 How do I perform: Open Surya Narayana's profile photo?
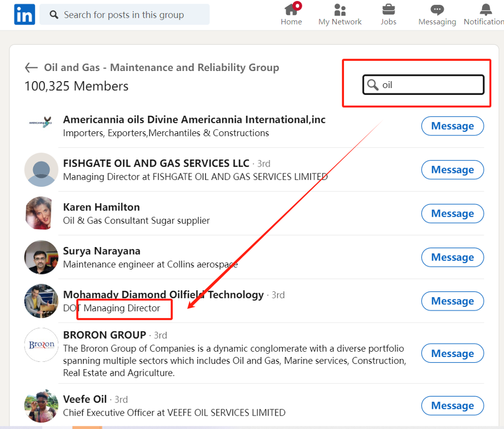[41, 257]
